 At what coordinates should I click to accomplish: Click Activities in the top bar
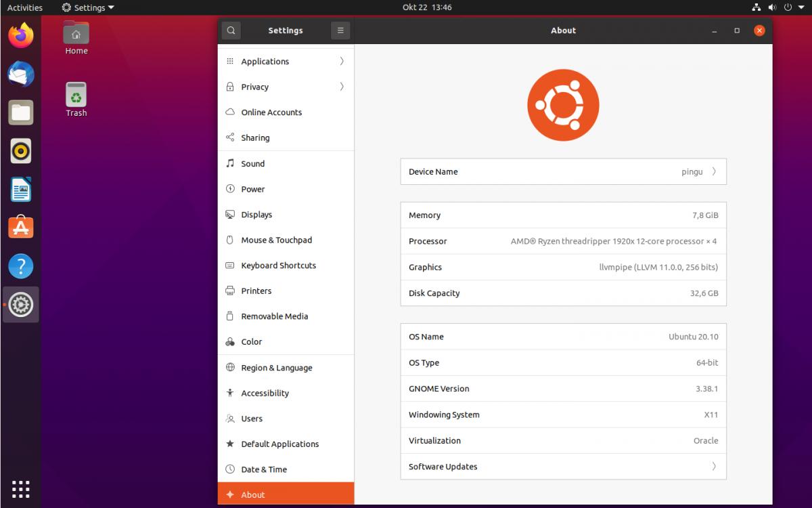25,7
